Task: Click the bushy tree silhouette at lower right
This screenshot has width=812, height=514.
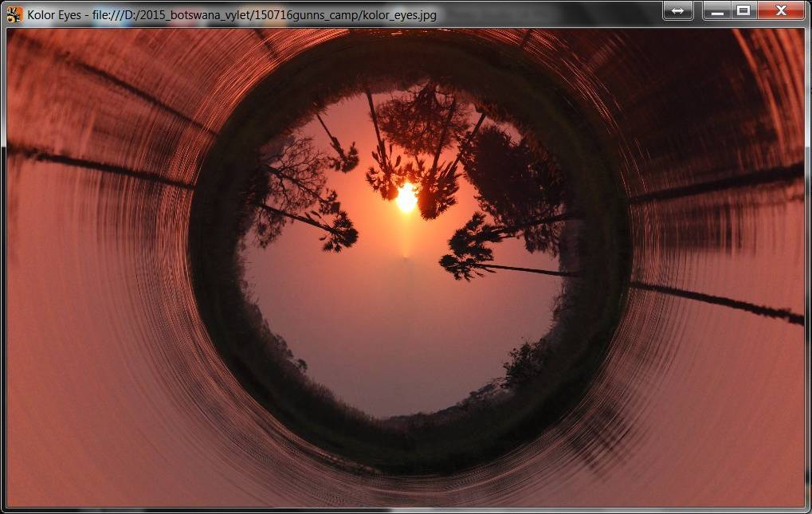Action: coord(524,363)
